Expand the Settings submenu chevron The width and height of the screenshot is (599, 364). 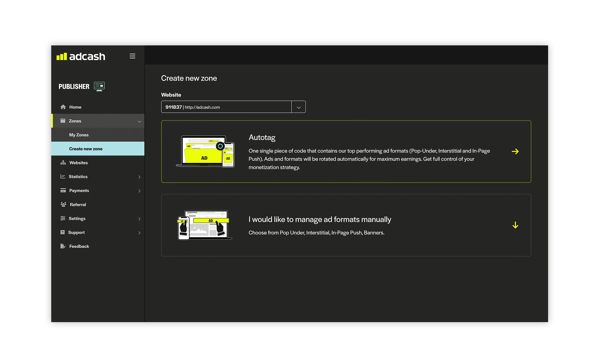point(140,219)
